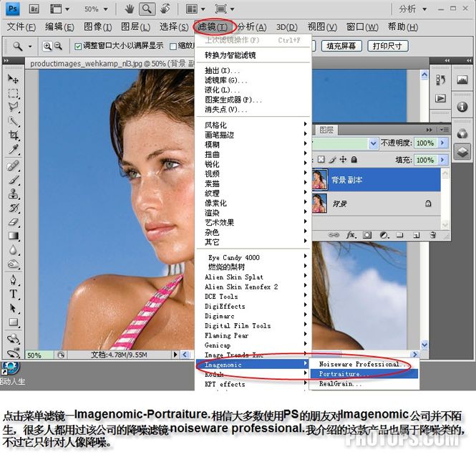The width and height of the screenshot is (476, 465).
Task: Select the Zoom tool in top bar
Action: click(x=147, y=9)
